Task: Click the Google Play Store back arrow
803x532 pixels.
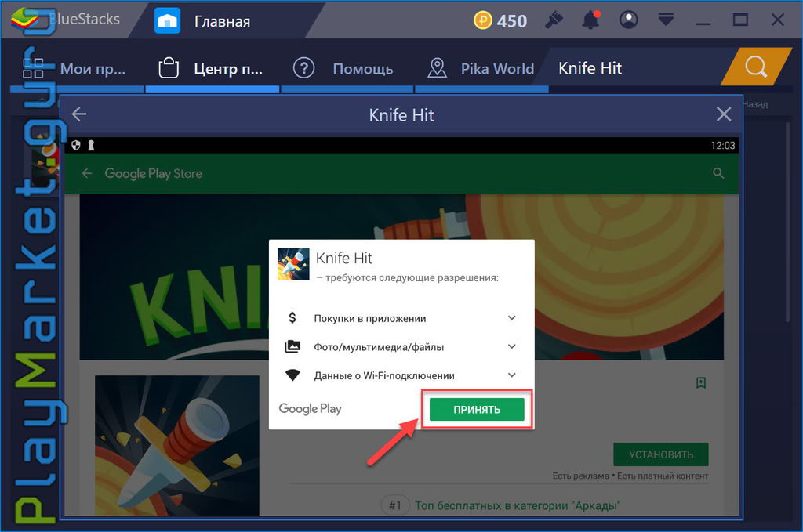Action: [87, 173]
